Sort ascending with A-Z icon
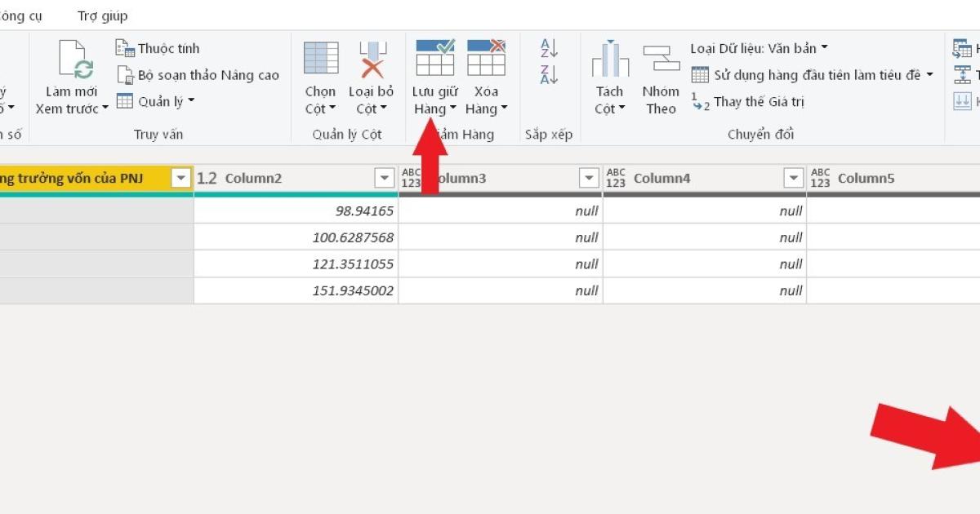The image size is (980, 514). coord(549,48)
